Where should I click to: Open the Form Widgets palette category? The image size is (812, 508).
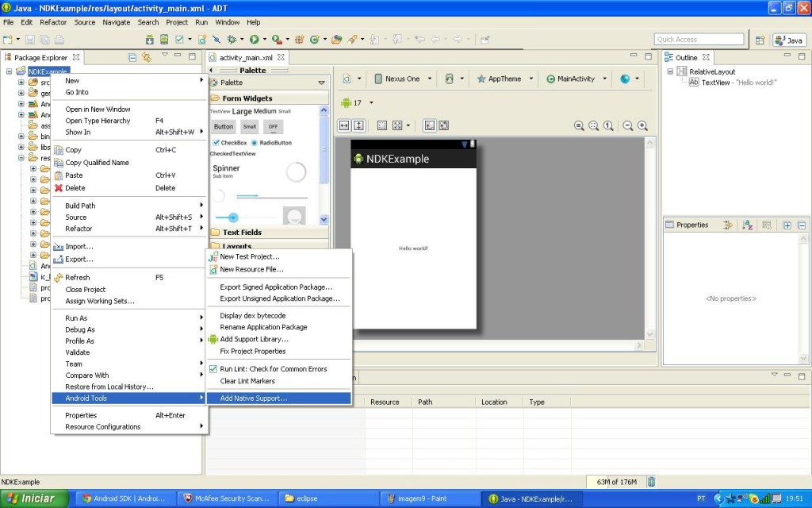(x=269, y=98)
